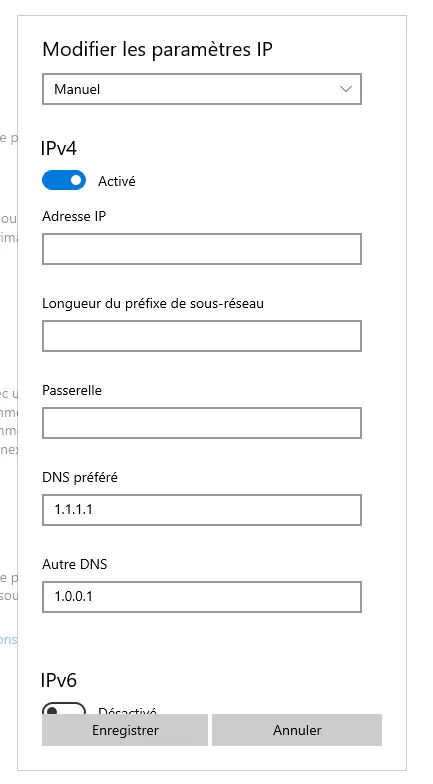Click the chevron arrow in the Manuel combo box
This screenshot has height=784, width=433.
(346, 89)
